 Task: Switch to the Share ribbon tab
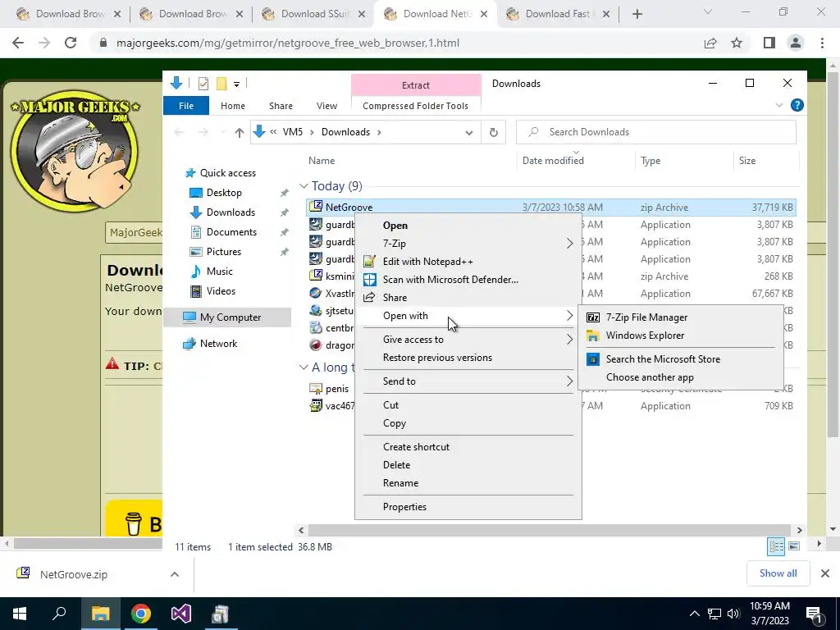[x=281, y=106]
